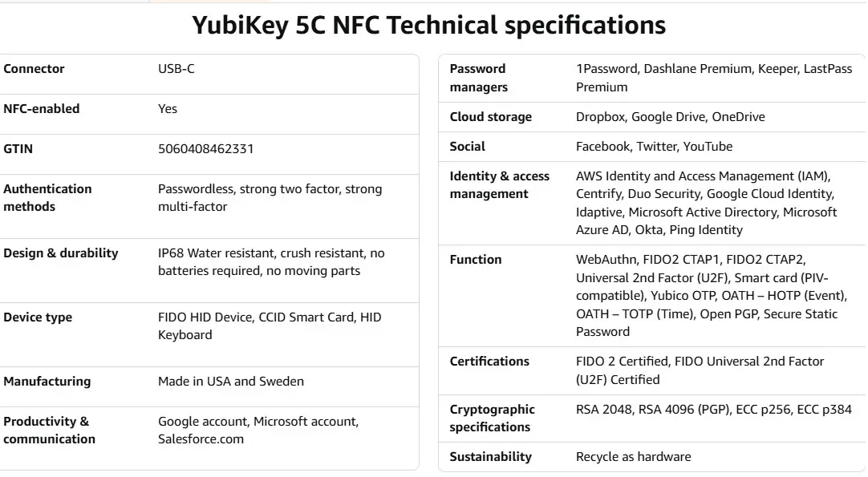Image resolution: width=868 pixels, height=477 pixels.
Task: Click the Authentication methods label
Action: [x=47, y=198]
